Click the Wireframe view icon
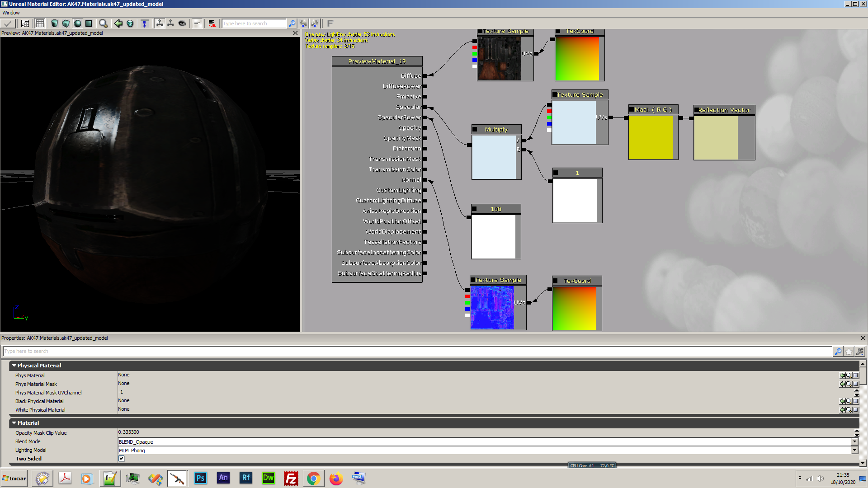Screen dimensions: 868x488 tap(39, 23)
